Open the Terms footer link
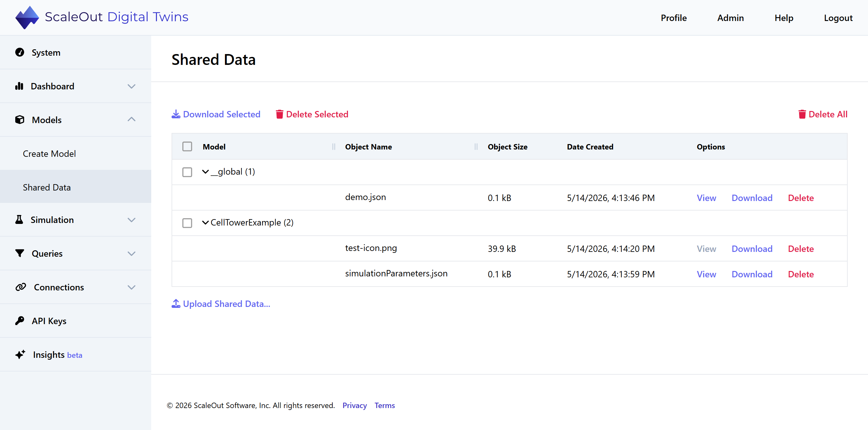Viewport: 868px width, 430px height. click(x=384, y=405)
